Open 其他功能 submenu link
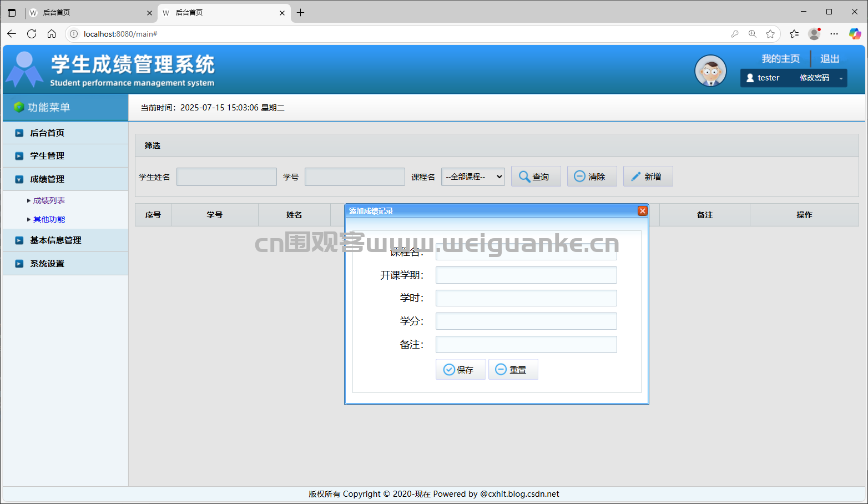 [49, 219]
